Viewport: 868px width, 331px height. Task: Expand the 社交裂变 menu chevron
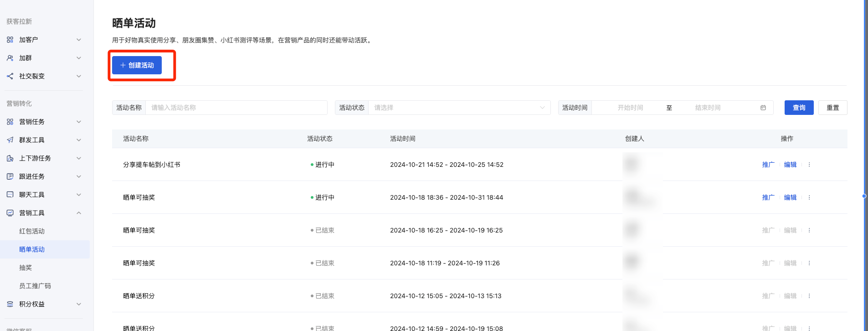79,76
